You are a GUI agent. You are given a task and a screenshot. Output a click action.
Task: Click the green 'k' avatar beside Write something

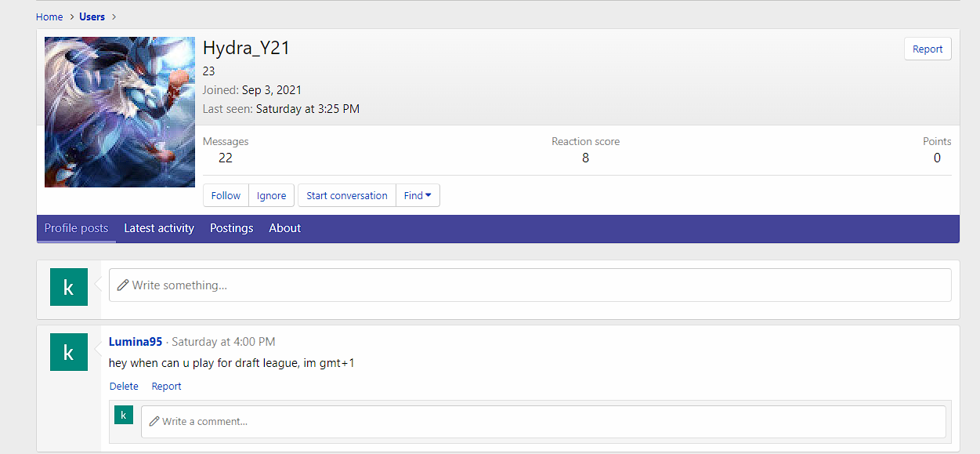coord(69,287)
